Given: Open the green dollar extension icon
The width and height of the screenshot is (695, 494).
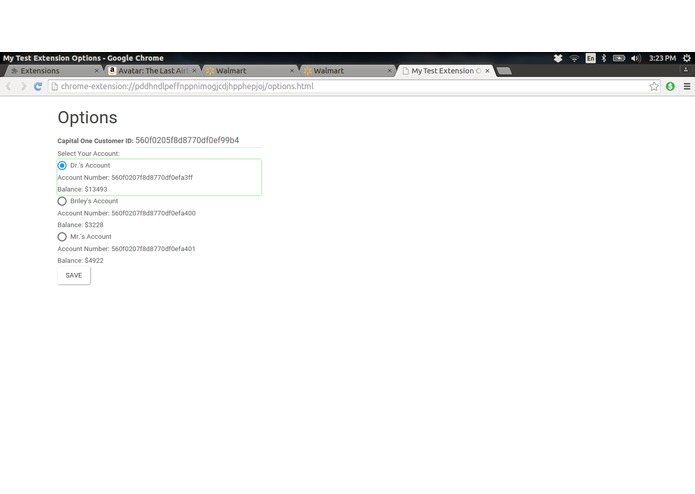Looking at the screenshot, I should click(x=670, y=86).
